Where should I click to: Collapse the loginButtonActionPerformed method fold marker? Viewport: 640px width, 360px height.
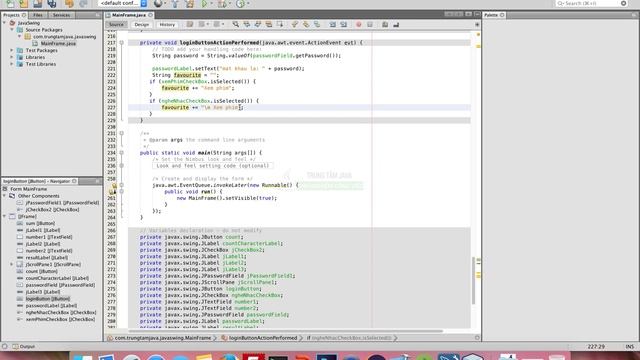122,42
